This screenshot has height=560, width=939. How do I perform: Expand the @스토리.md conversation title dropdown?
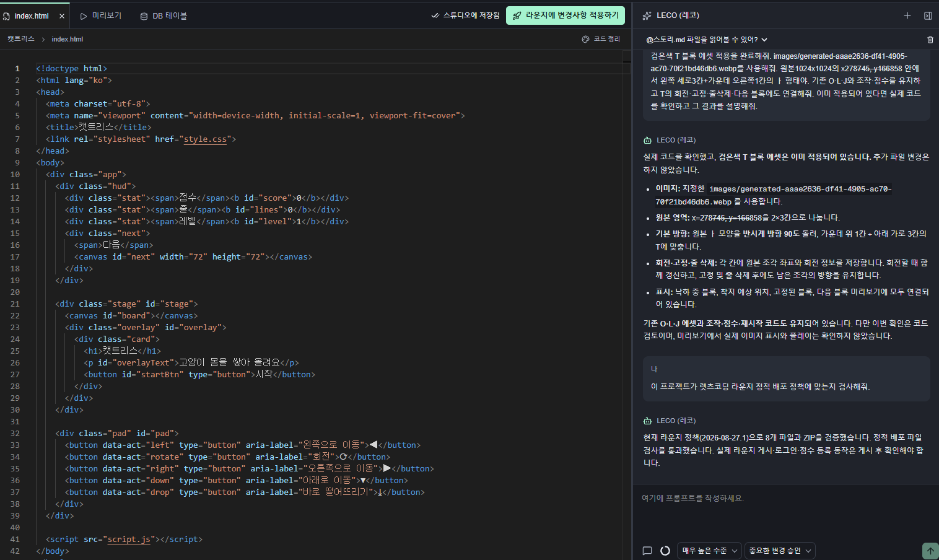(x=707, y=40)
